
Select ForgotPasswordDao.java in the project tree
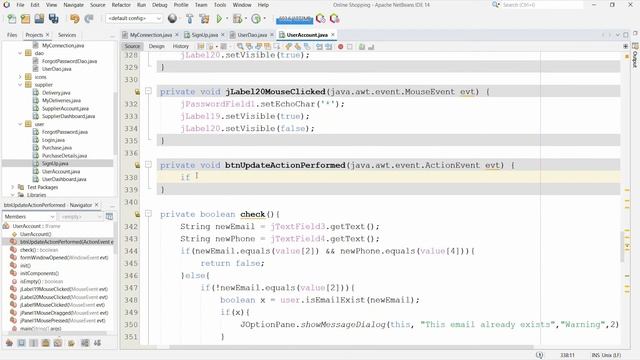click(x=69, y=61)
